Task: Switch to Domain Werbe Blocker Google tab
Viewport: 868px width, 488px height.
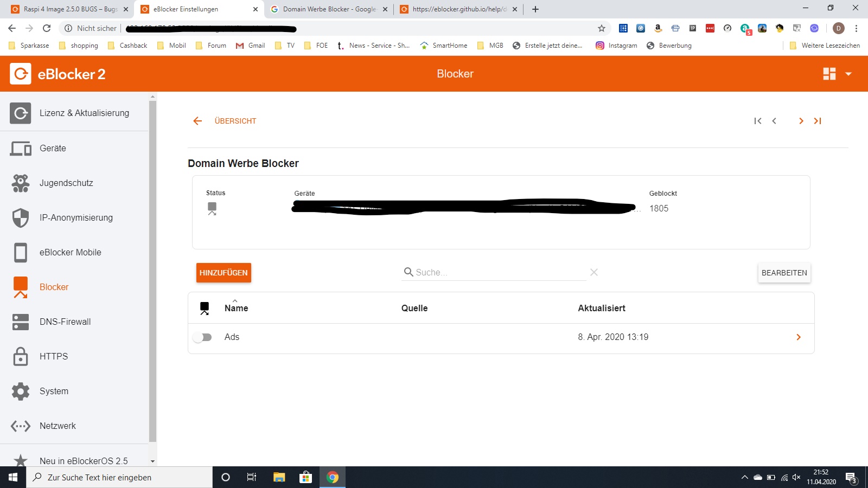Action: click(329, 9)
